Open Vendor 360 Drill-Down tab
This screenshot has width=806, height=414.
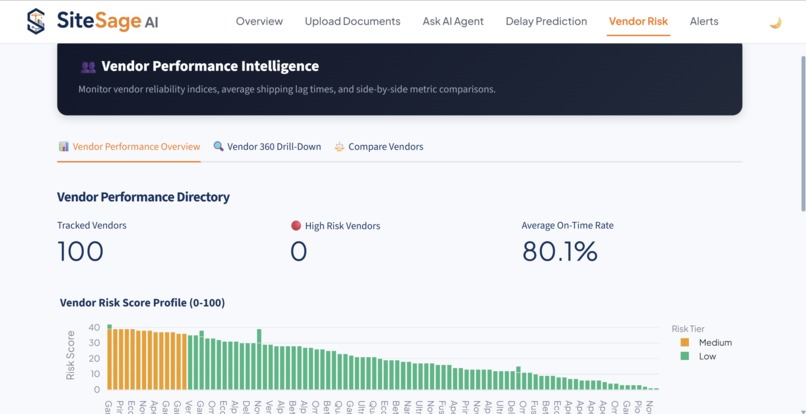pyautogui.click(x=267, y=147)
